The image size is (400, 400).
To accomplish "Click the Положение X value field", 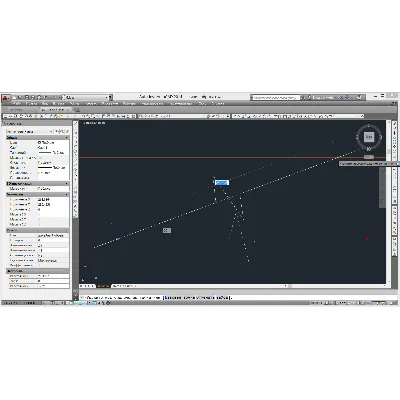I will [x=53, y=199].
